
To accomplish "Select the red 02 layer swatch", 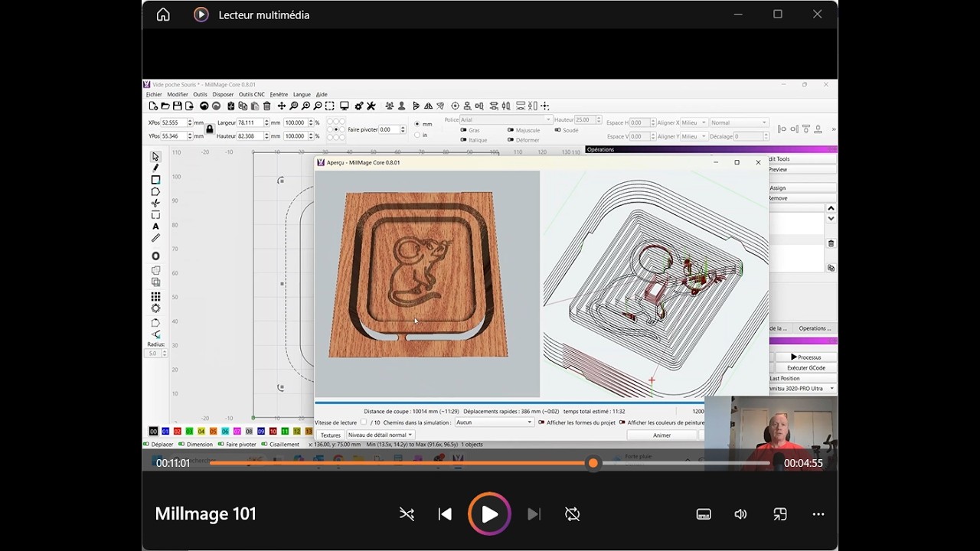I will (x=178, y=432).
